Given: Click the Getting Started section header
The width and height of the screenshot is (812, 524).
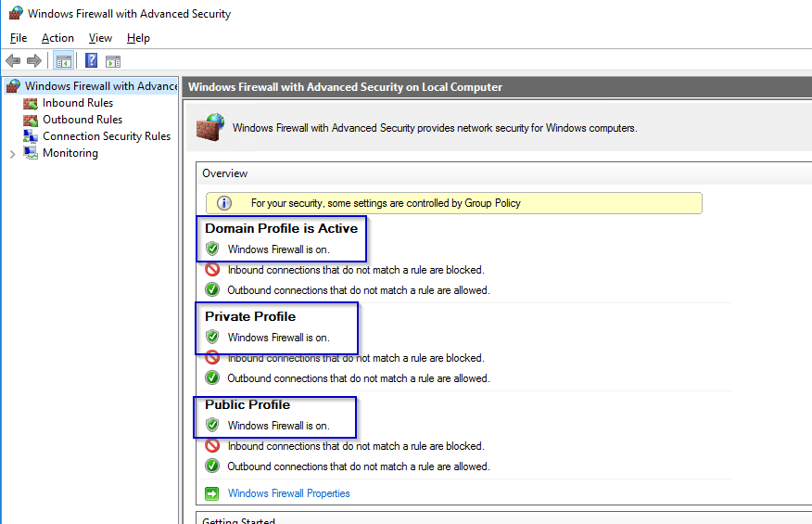Looking at the screenshot, I should 239,520.
